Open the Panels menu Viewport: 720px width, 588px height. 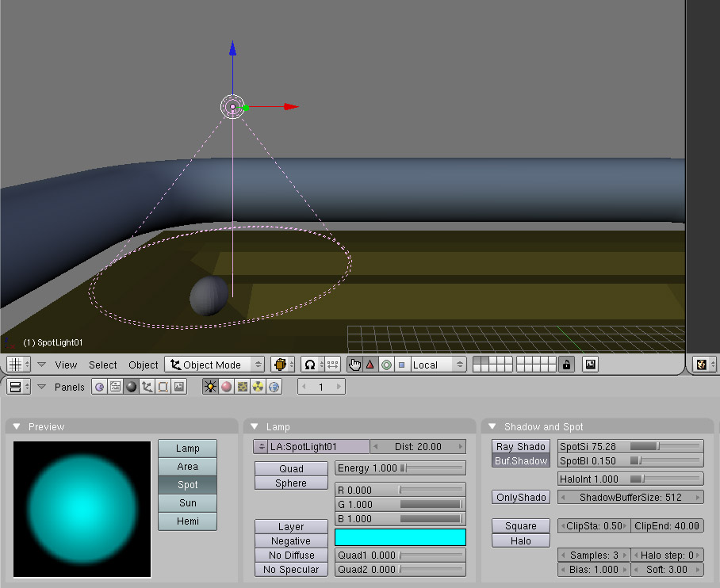(x=69, y=387)
